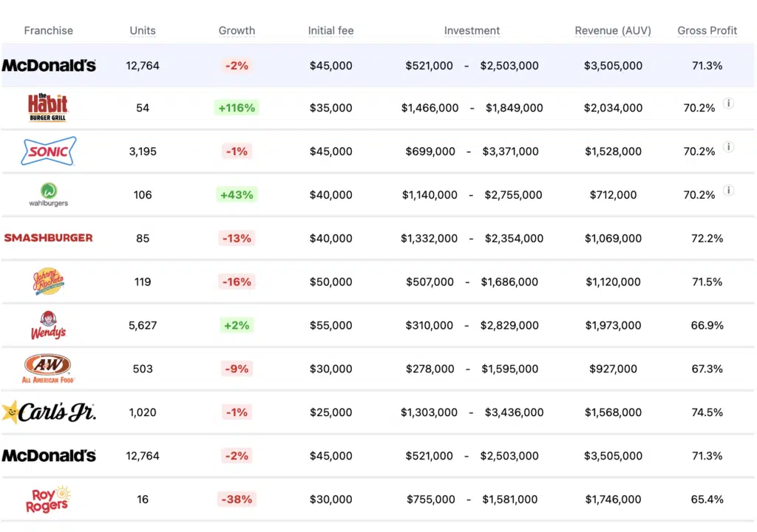Click the red -38% badge on Roy Rogers row
Viewport: 757px width, 532px height.
[x=237, y=499]
